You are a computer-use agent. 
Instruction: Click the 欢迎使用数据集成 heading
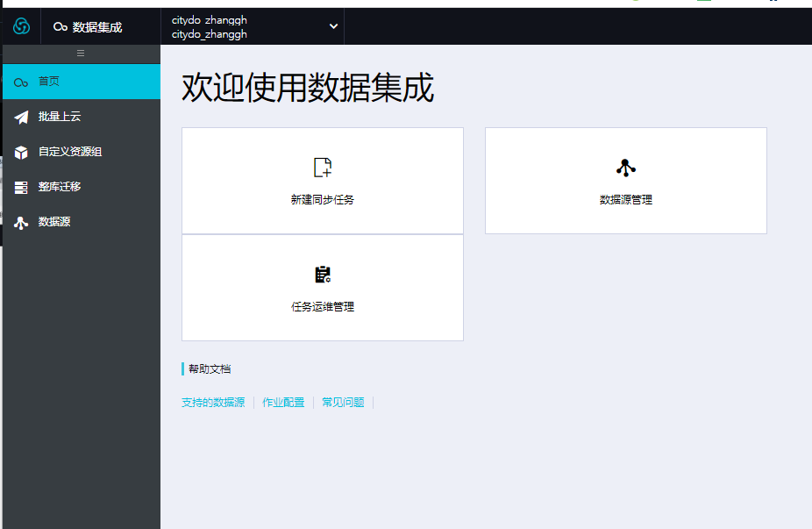[308, 88]
